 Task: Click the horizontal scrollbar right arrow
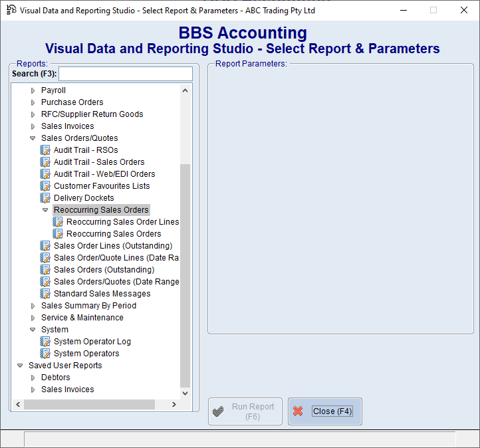[x=174, y=404]
